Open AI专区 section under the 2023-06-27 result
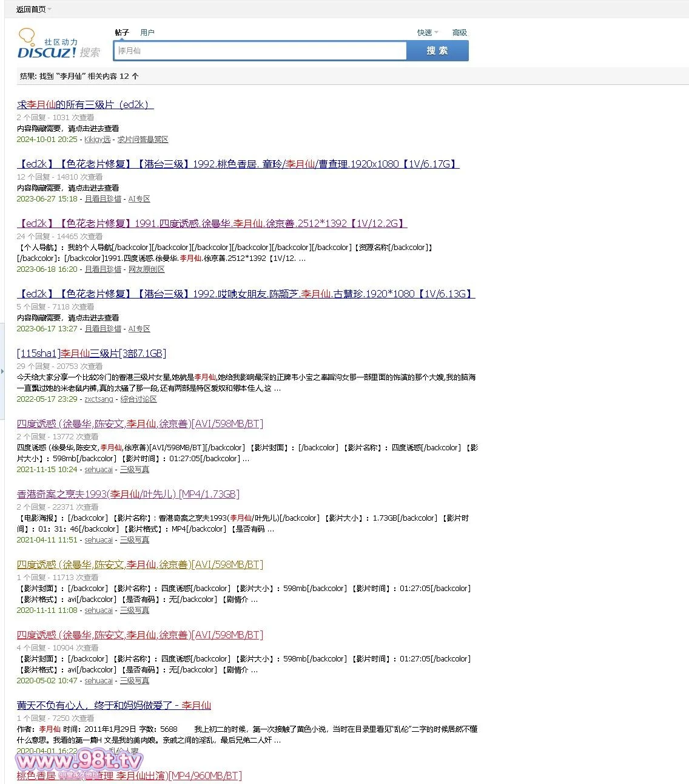The image size is (689, 784). coord(139,199)
